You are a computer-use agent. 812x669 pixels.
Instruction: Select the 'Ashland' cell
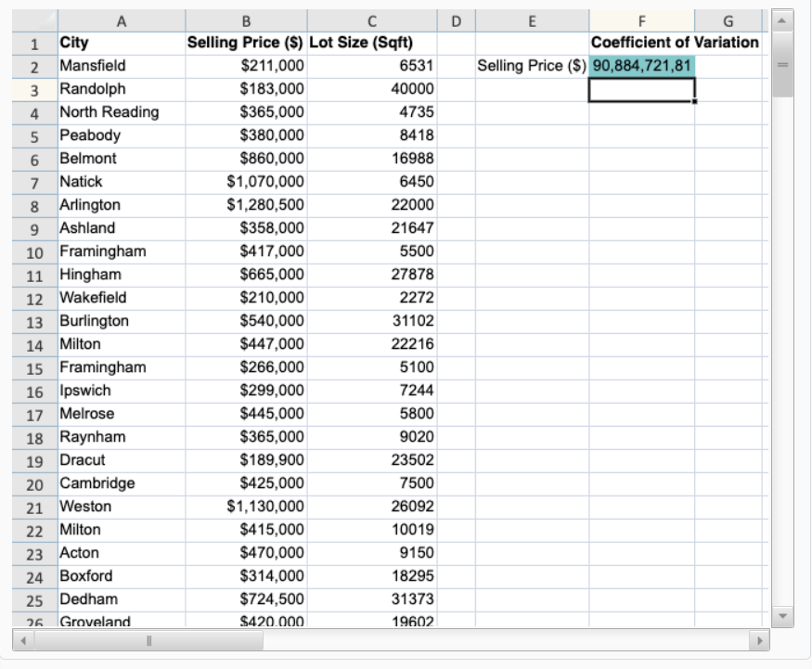point(122,229)
